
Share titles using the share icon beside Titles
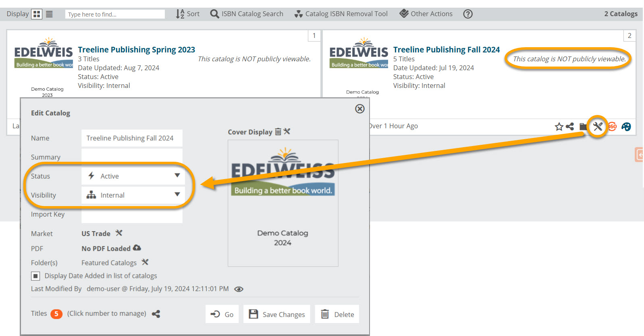pyautogui.click(x=156, y=314)
